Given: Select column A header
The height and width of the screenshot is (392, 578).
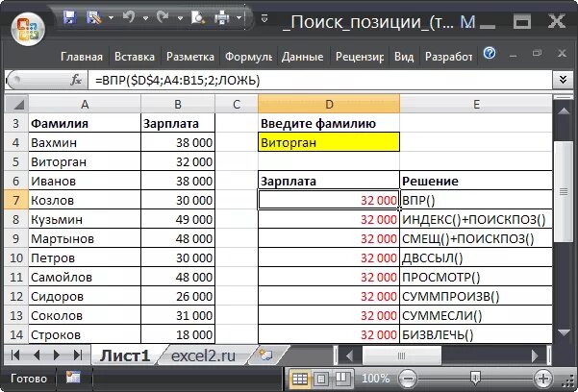Looking at the screenshot, I should coord(85,105).
